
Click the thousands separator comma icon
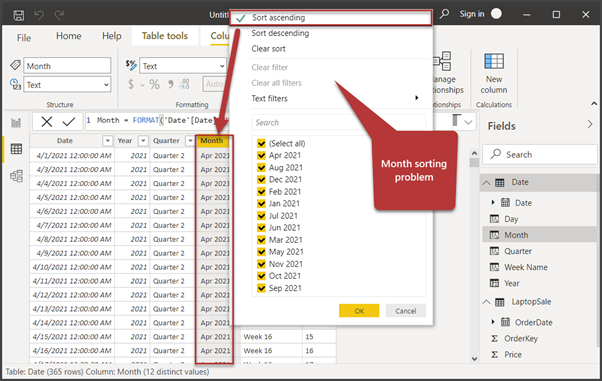(x=170, y=84)
